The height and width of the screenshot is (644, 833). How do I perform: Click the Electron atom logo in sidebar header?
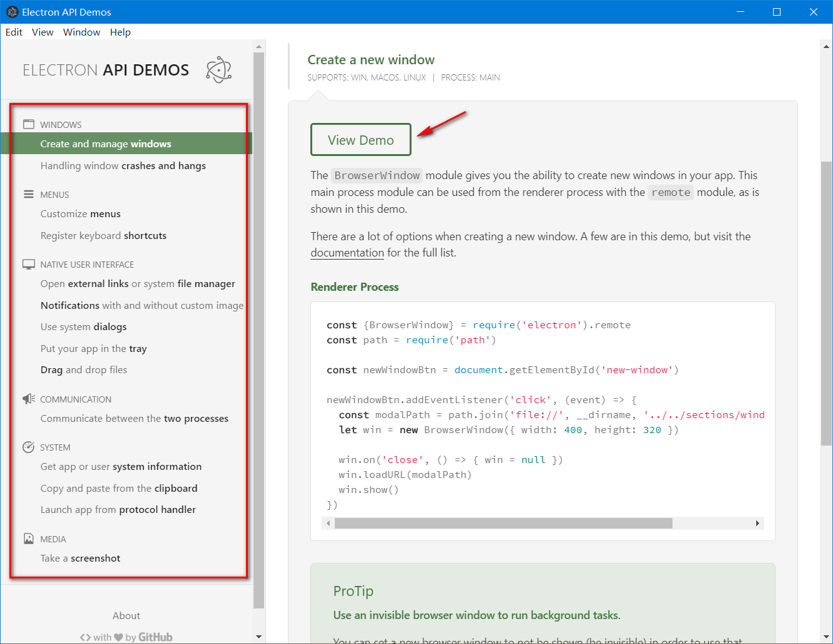pos(219,69)
